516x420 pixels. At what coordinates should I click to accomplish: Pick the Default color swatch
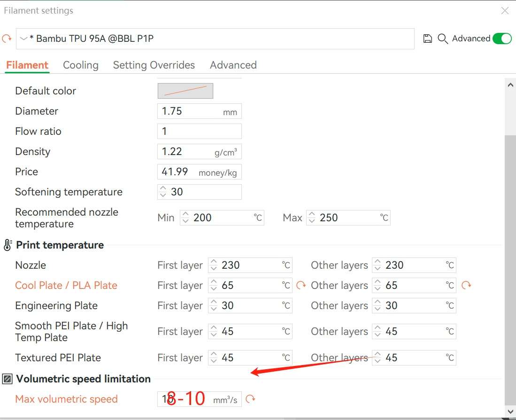coord(185,91)
